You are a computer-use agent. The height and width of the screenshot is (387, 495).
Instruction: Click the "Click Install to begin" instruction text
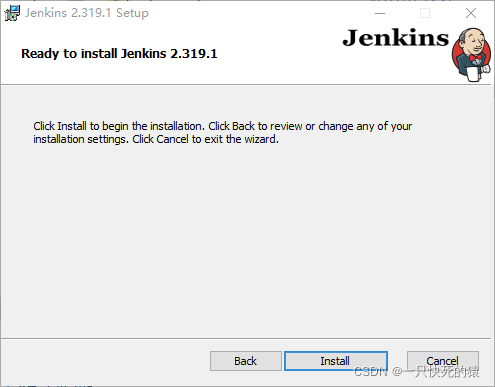coord(223,133)
